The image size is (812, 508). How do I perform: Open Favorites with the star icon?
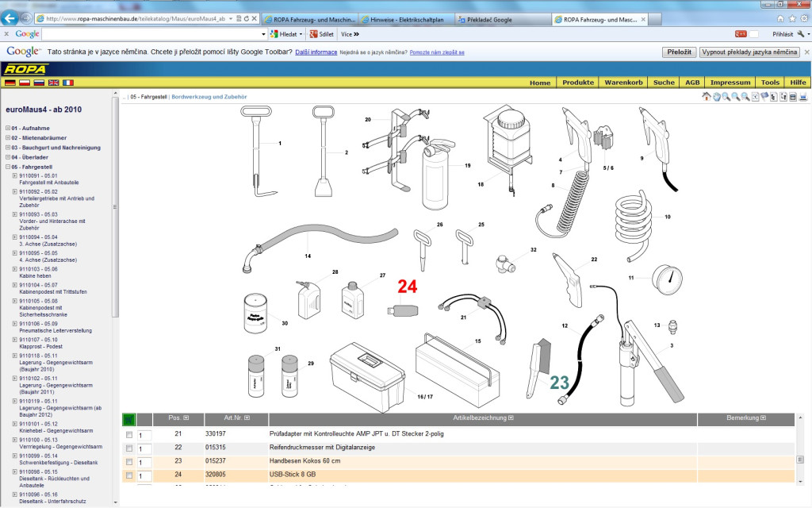792,19
